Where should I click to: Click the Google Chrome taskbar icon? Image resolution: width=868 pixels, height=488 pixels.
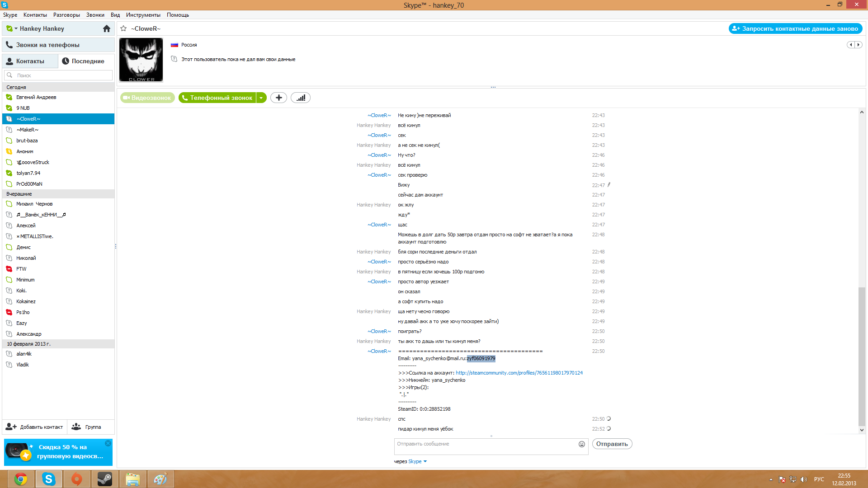pos(20,479)
